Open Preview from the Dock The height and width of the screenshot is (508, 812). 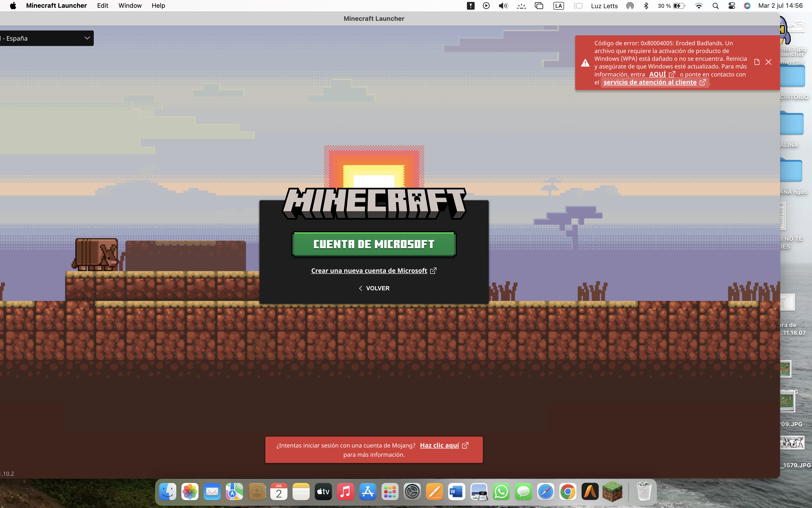click(479, 492)
